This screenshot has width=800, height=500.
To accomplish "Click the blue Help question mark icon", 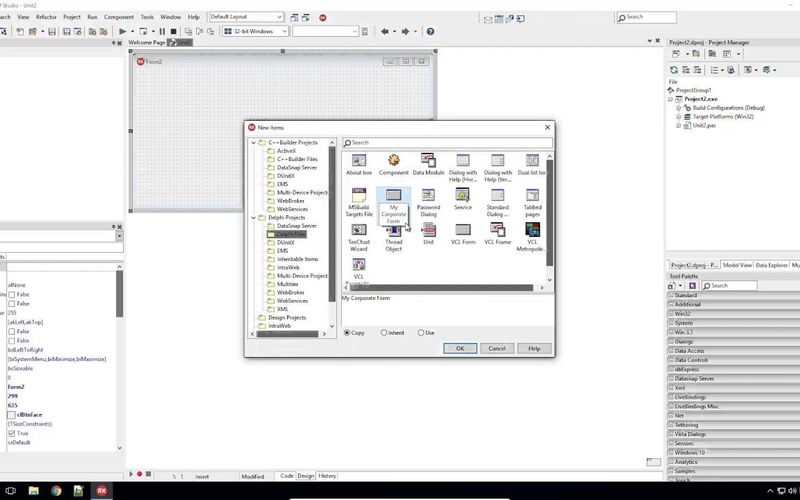I will [x=430, y=32].
